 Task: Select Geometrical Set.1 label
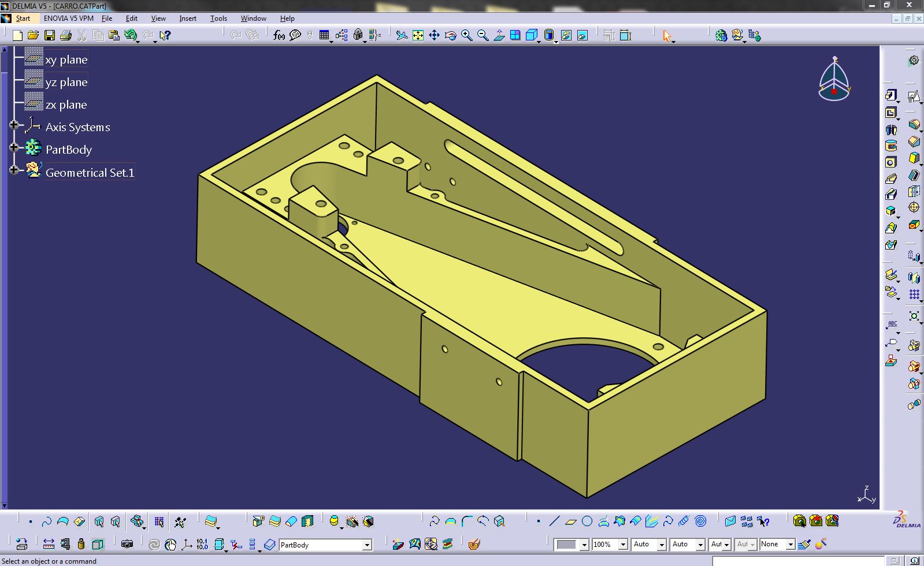(x=90, y=172)
